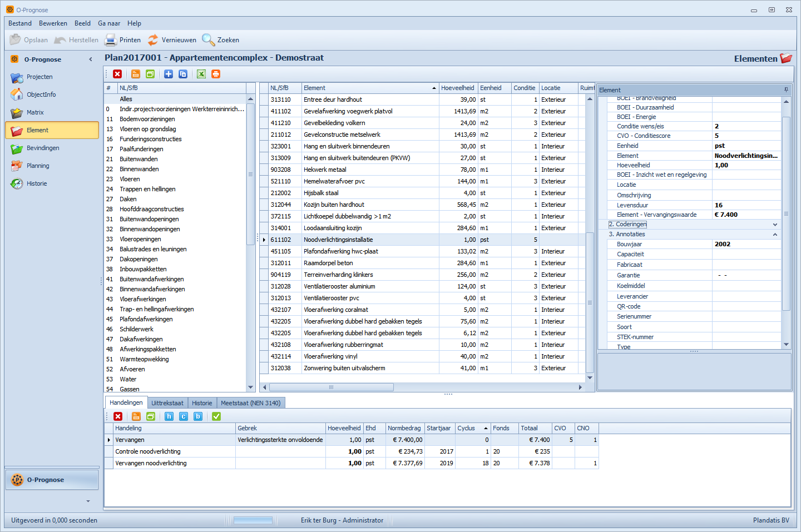
Task: Click Printen in the main toolbar
Action: tap(123, 40)
